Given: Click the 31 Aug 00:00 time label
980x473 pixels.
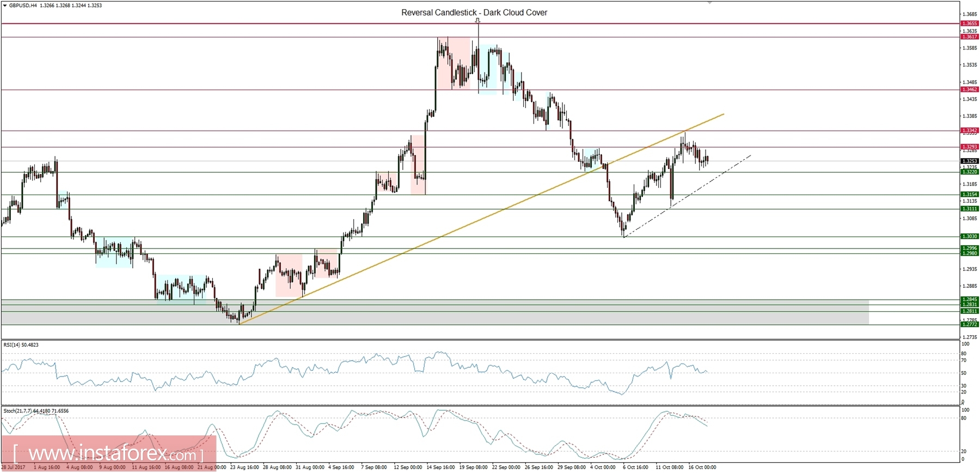Looking at the screenshot, I should [310, 467].
